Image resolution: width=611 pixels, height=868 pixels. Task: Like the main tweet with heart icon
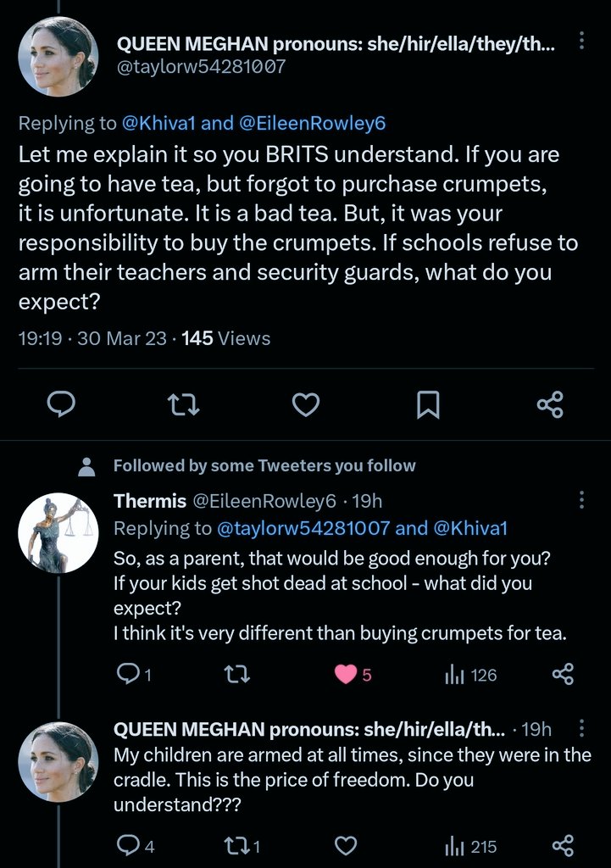coord(306,405)
